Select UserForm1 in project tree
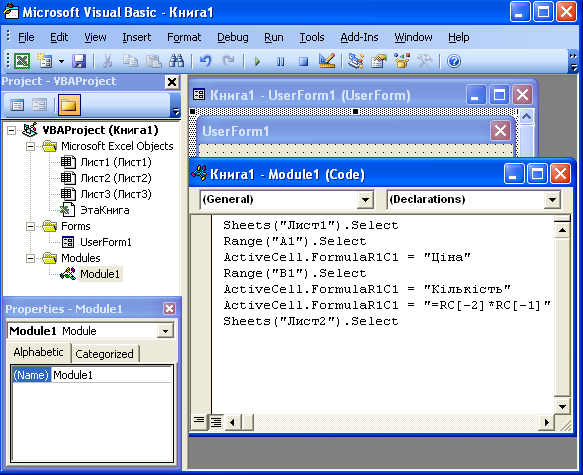The height and width of the screenshot is (475, 583). 106,242
